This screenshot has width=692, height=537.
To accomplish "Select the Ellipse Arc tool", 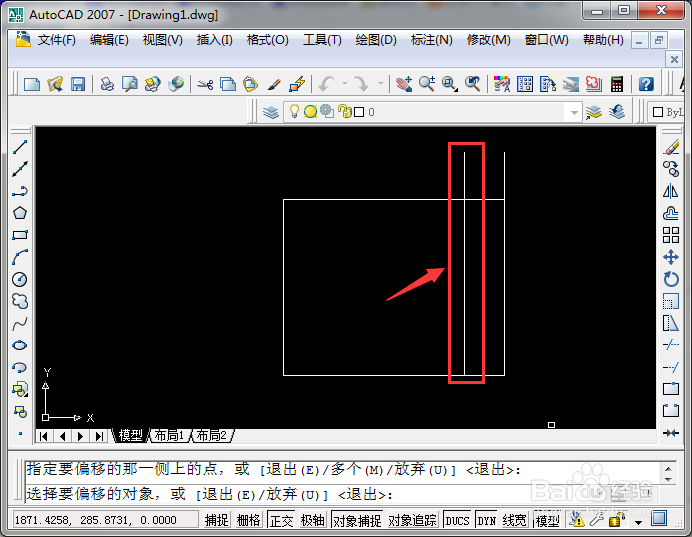I will coord(20,368).
